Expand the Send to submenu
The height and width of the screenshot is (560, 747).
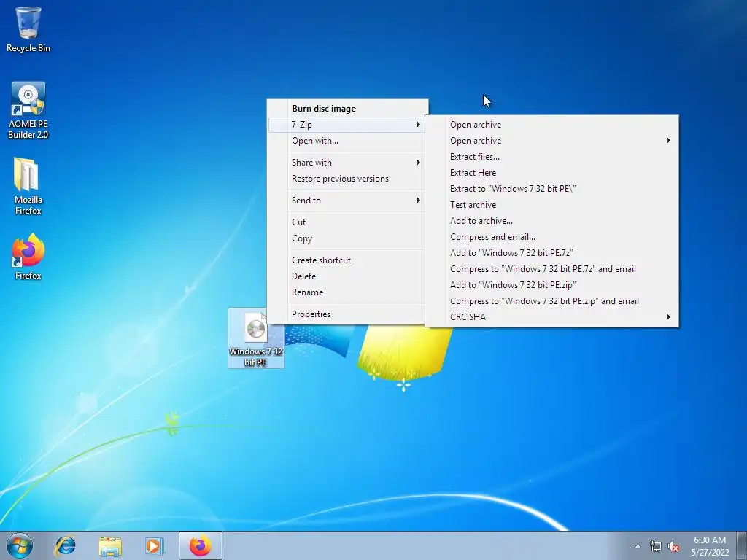(347, 201)
